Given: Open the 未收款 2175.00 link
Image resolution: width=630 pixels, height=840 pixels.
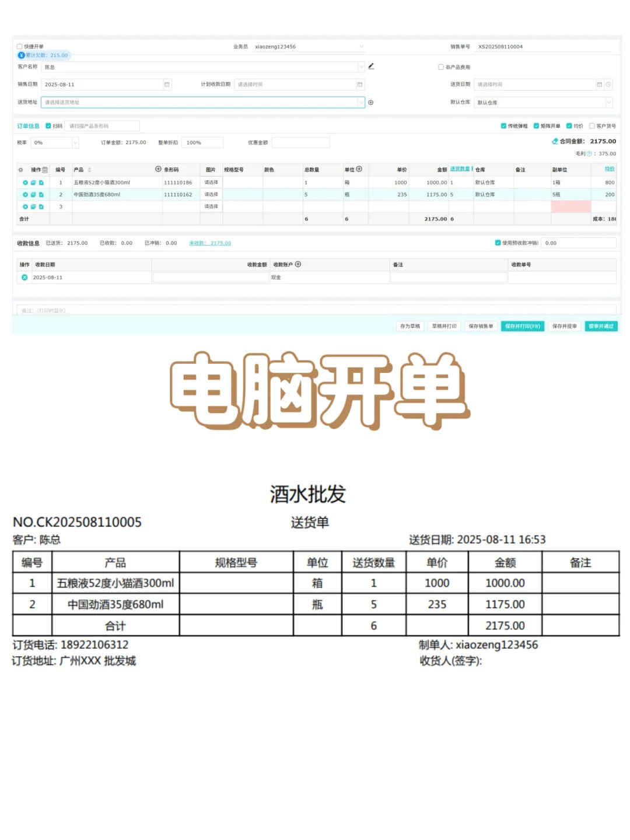Looking at the screenshot, I should (210, 243).
